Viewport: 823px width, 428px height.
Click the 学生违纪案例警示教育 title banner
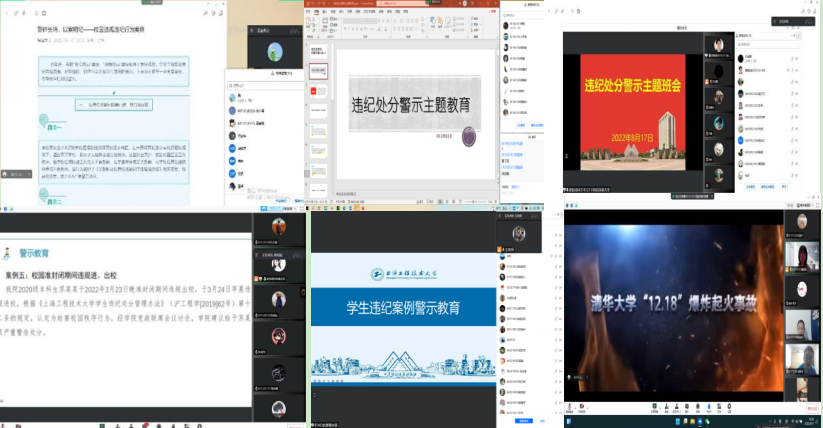pos(403,307)
